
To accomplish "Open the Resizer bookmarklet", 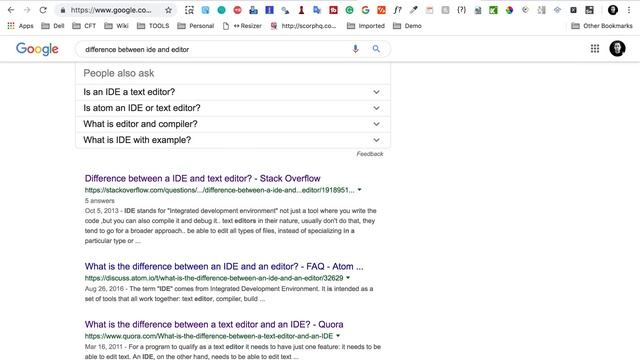I will pyautogui.click(x=242, y=26).
